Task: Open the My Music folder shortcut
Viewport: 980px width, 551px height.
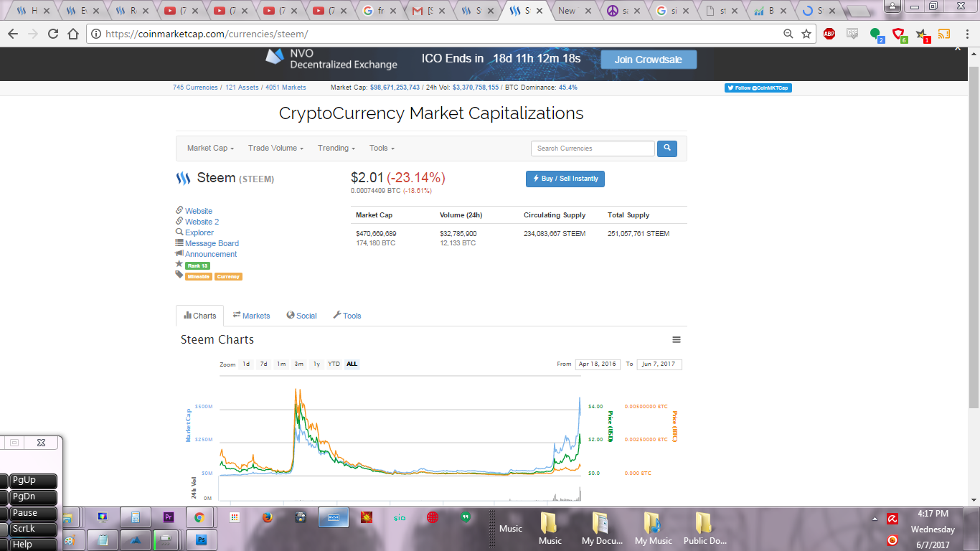Action: (653, 529)
